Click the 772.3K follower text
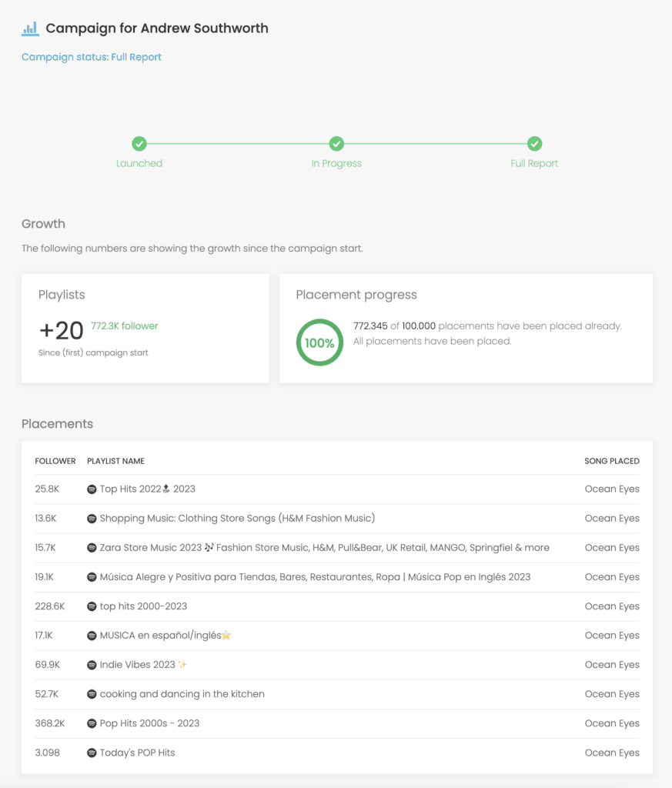 pos(124,326)
